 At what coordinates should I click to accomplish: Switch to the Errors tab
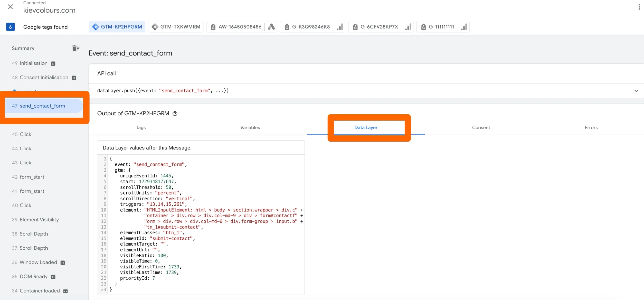pyautogui.click(x=591, y=127)
